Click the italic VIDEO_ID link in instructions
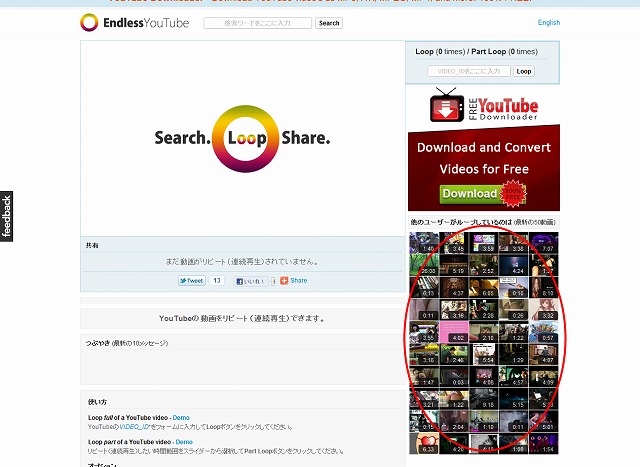Screen dimensions: 640x467 135,427
